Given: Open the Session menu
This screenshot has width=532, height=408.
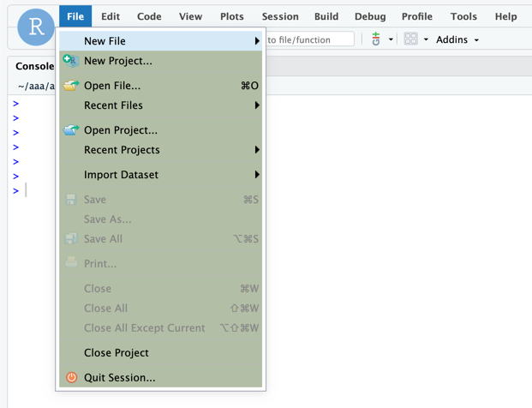Looking at the screenshot, I should 280,16.
